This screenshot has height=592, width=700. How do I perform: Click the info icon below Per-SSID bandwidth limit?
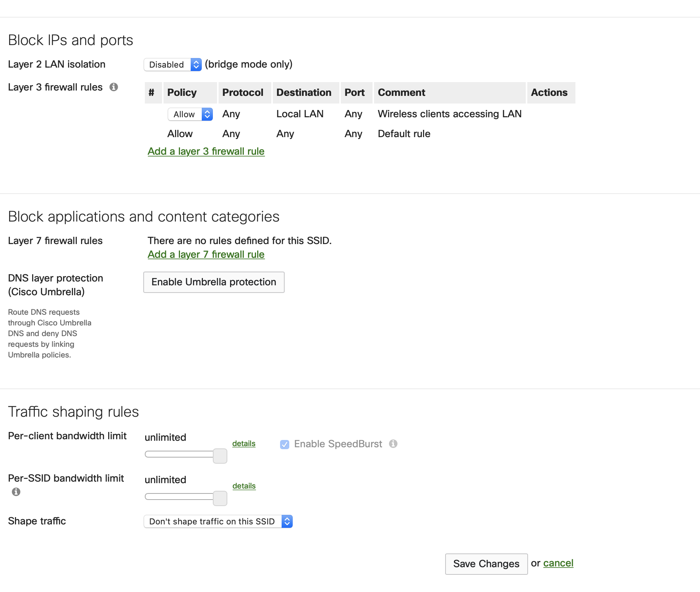tap(16, 492)
